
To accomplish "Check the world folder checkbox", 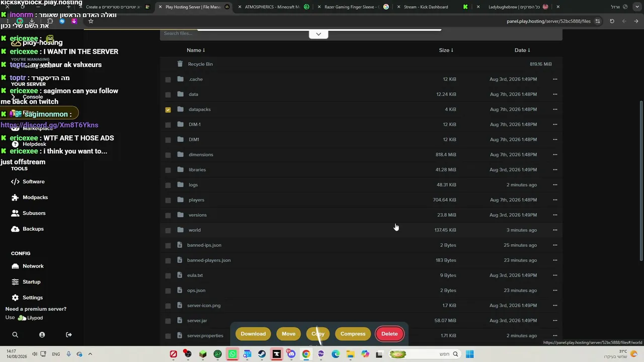I will tap(168, 230).
